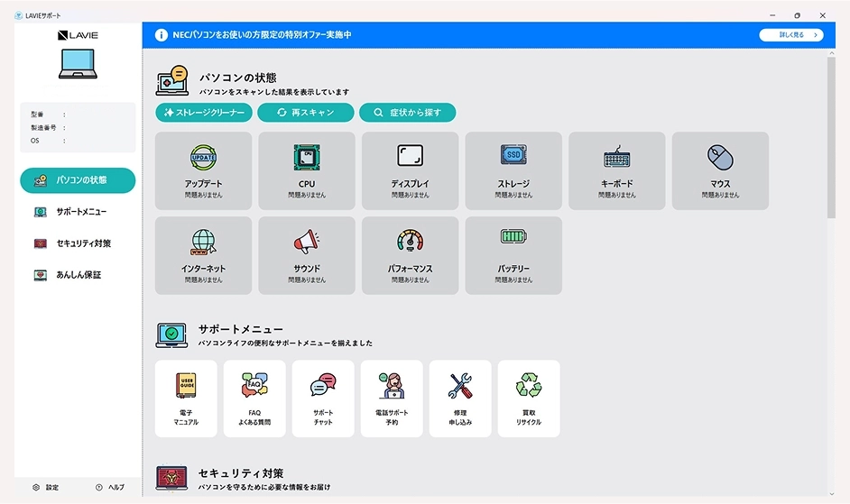The width and height of the screenshot is (850, 504).
Task: Select パソコンの状態 in the sidebar
Action: [79, 180]
